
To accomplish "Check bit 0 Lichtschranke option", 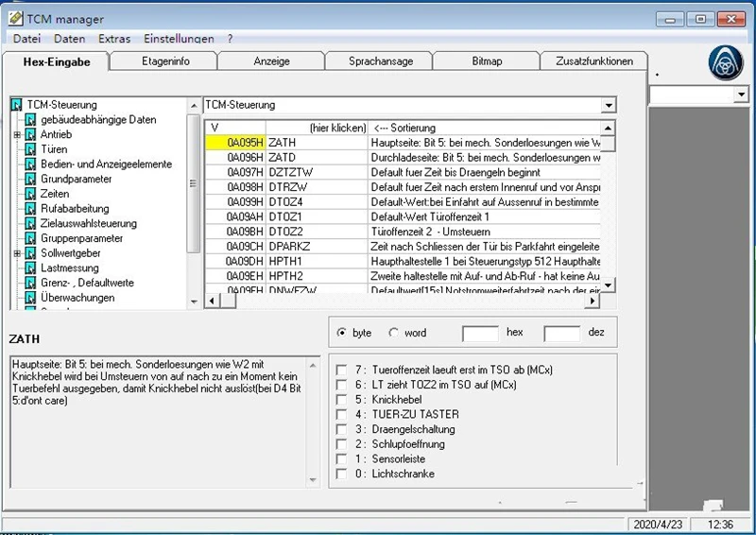I will point(341,475).
